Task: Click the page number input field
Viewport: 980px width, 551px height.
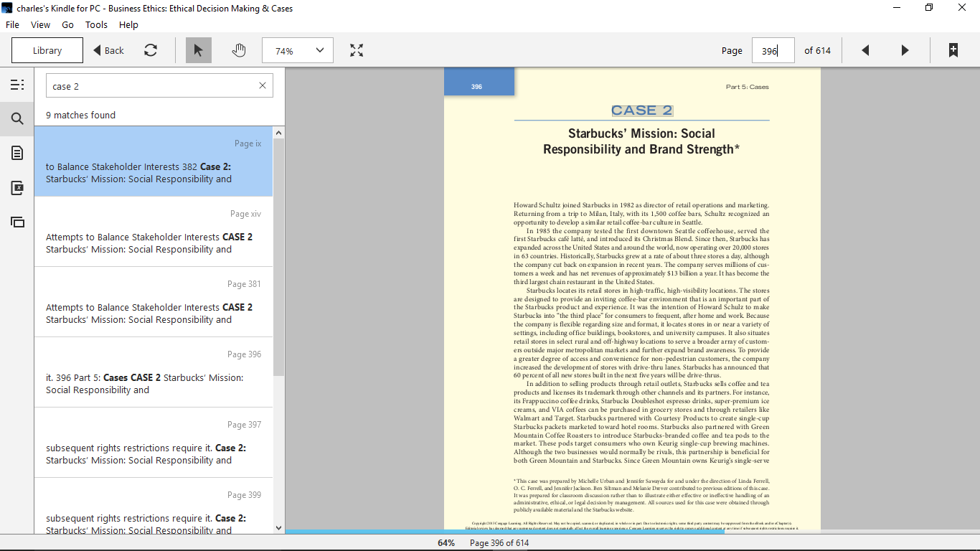Action: pos(773,50)
